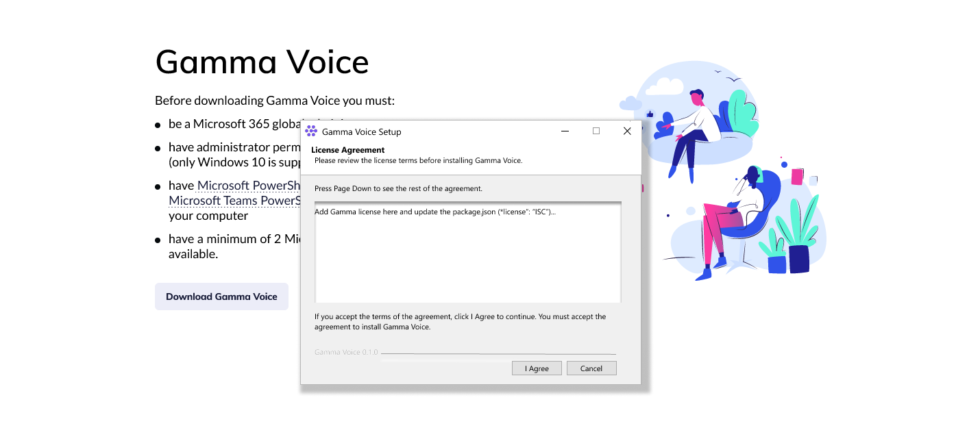The image size is (980, 428).
Task: Click inside the license agreement text box
Action: [468, 252]
